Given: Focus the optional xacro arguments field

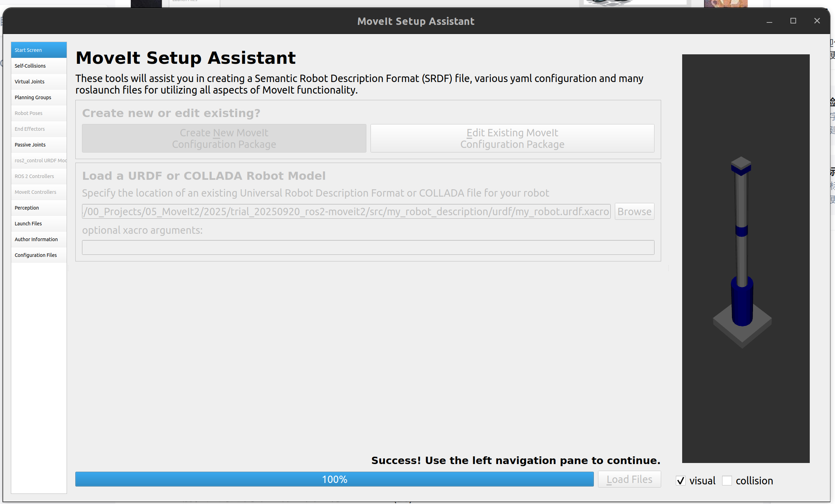Looking at the screenshot, I should tap(368, 247).
